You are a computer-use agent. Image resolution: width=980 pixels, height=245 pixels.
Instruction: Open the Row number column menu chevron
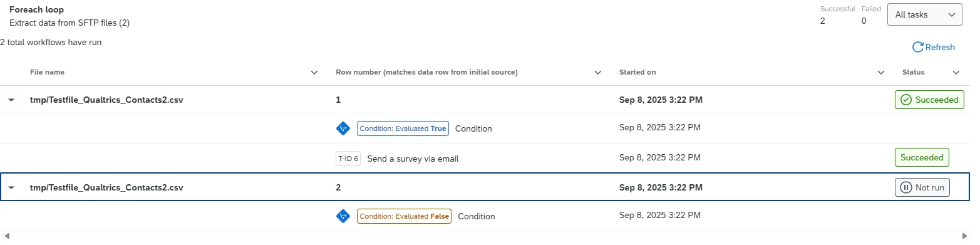click(597, 73)
